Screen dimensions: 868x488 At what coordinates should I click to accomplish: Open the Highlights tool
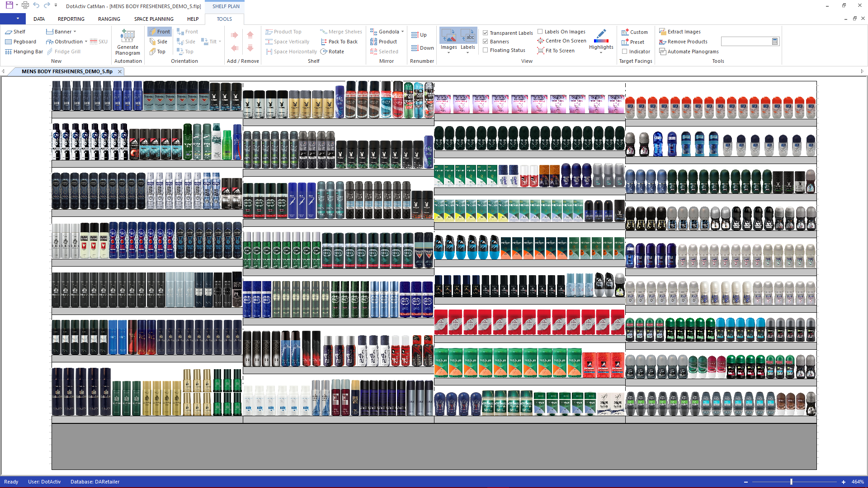coord(601,41)
